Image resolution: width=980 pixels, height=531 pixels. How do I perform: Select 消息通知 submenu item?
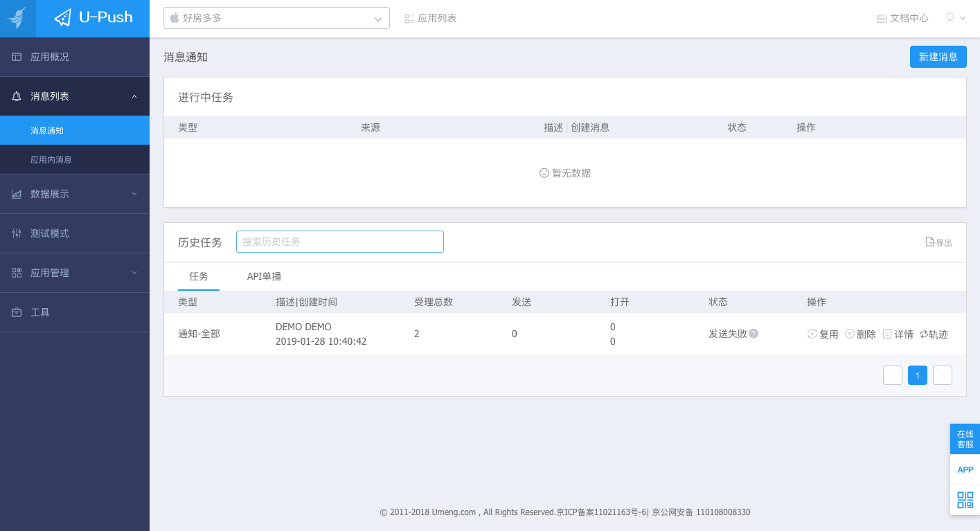pyautogui.click(x=75, y=130)
